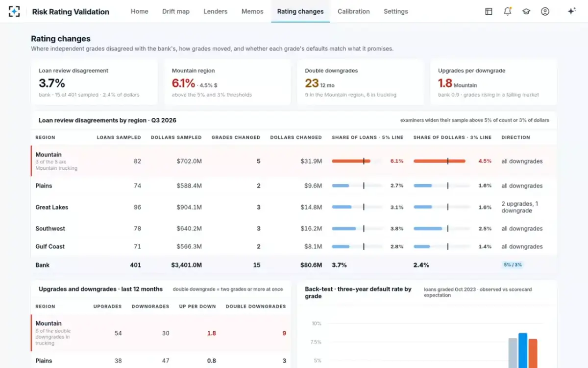Viewport: 588px width, 368px height.
Task: Open the sparkle AI assistant icon
Action: tap(571, 11)
